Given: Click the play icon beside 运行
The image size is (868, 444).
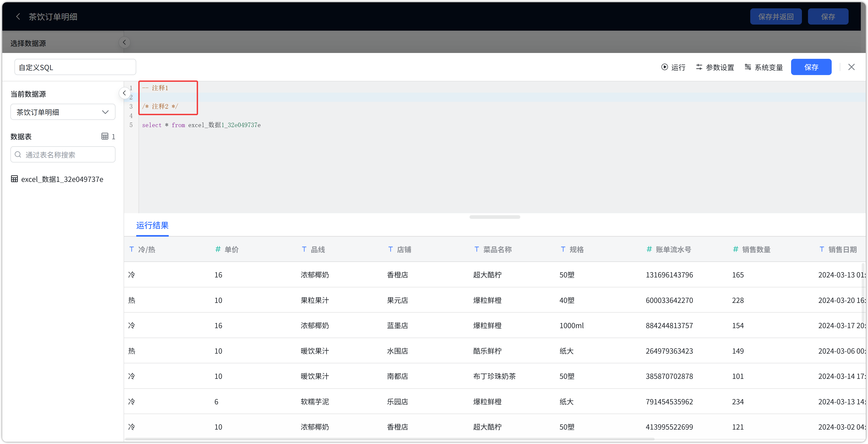Looking at the screenshot, I should [x=665, y=67].
